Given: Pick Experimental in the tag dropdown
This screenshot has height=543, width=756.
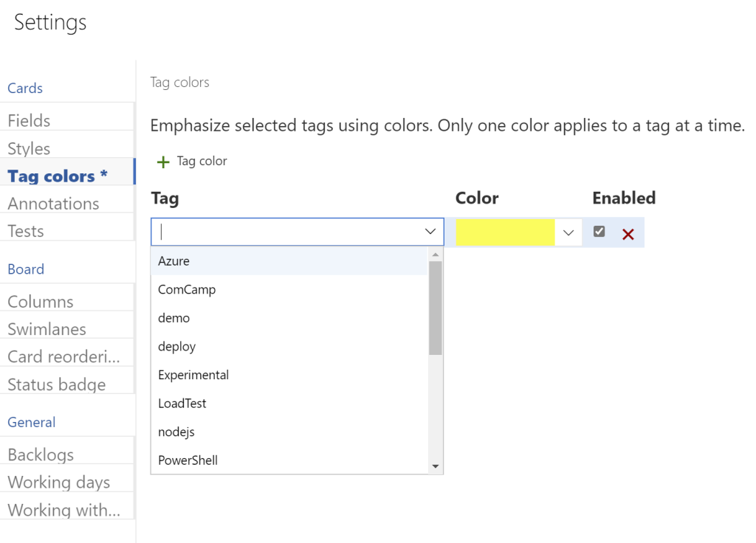Looking at the screenshot, I should pyautogui.click(x=289, y=375).
